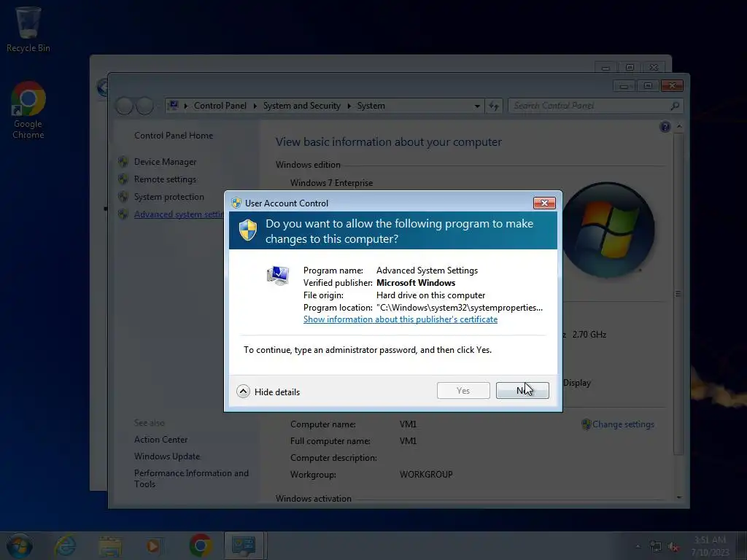Click the System window vertical scrollbar
Viewport: 747px width, 560px height.
point(678,293)
